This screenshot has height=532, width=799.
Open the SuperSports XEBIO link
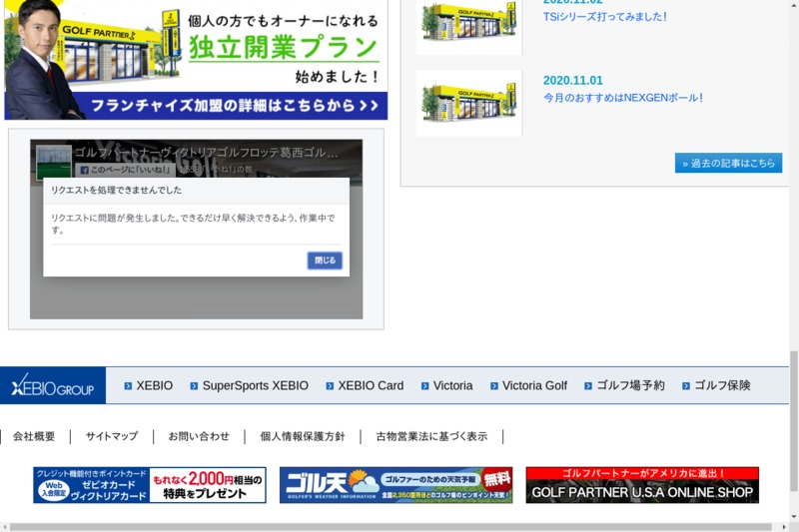256,386
